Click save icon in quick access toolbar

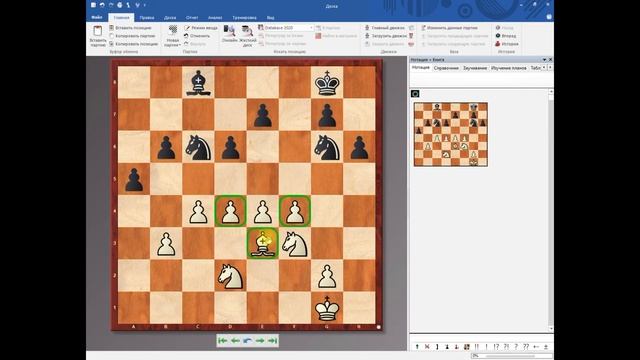(93, 5)
